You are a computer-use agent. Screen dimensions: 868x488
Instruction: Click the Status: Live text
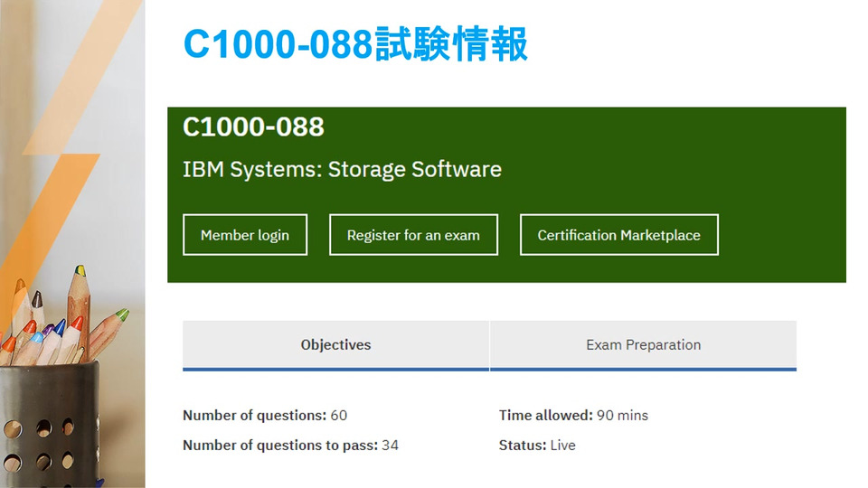[537, 445]
